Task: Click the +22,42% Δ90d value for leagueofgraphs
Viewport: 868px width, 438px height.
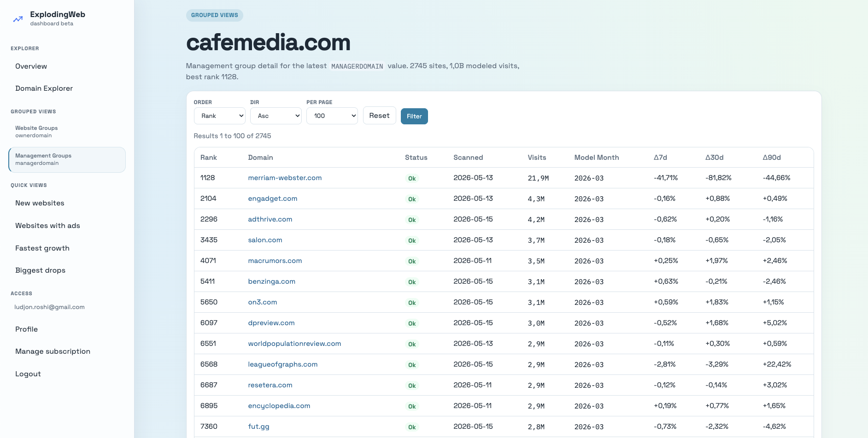Action: click(777, 364)
